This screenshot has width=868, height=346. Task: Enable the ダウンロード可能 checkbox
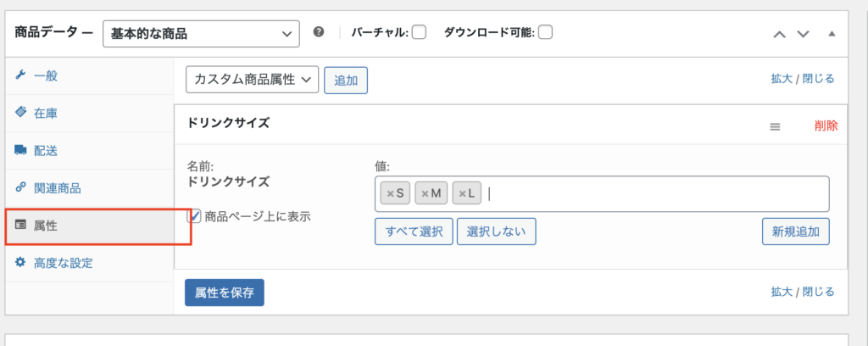pyautogui.click(x=545, y=33)
